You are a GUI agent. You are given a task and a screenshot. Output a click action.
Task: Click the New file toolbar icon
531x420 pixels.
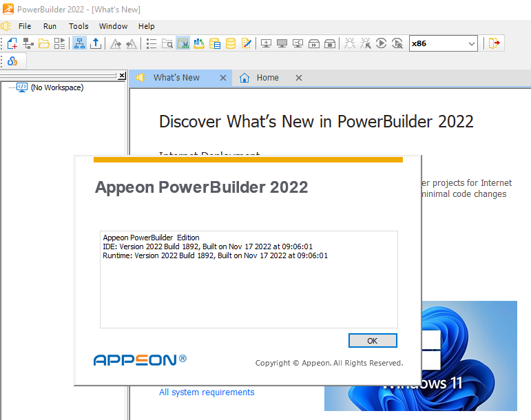pos(12,43)
